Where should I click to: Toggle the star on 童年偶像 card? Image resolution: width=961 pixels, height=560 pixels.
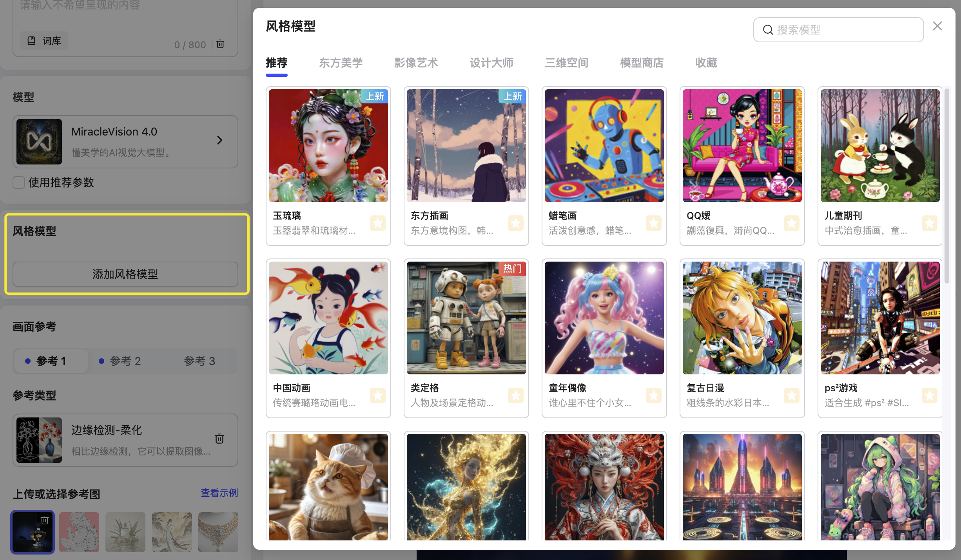(x=654, y=396)
